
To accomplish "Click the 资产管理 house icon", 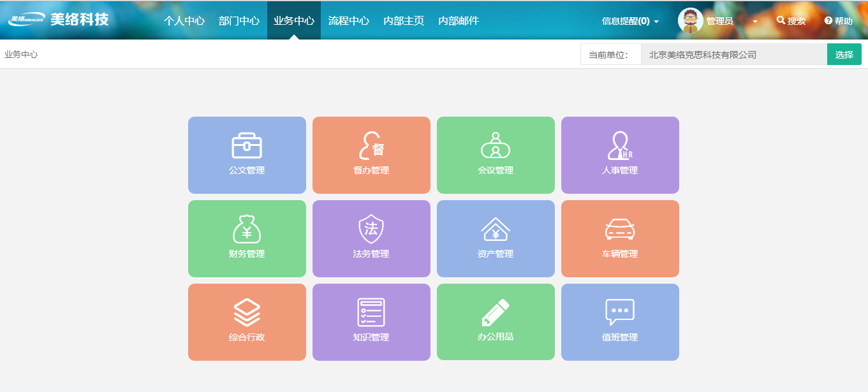I will pyautogui.click(x=496, y=229).
